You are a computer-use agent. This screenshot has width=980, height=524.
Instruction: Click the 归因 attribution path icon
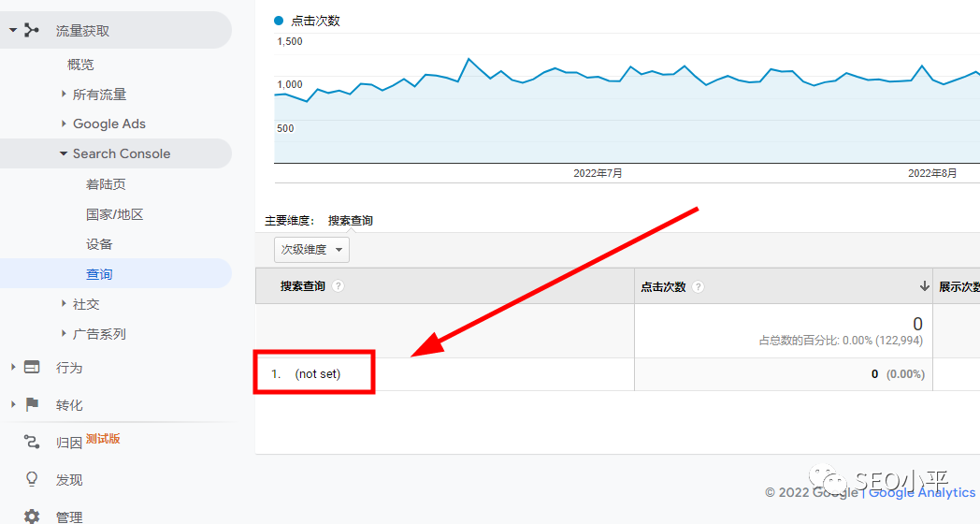tap(32, 442)
